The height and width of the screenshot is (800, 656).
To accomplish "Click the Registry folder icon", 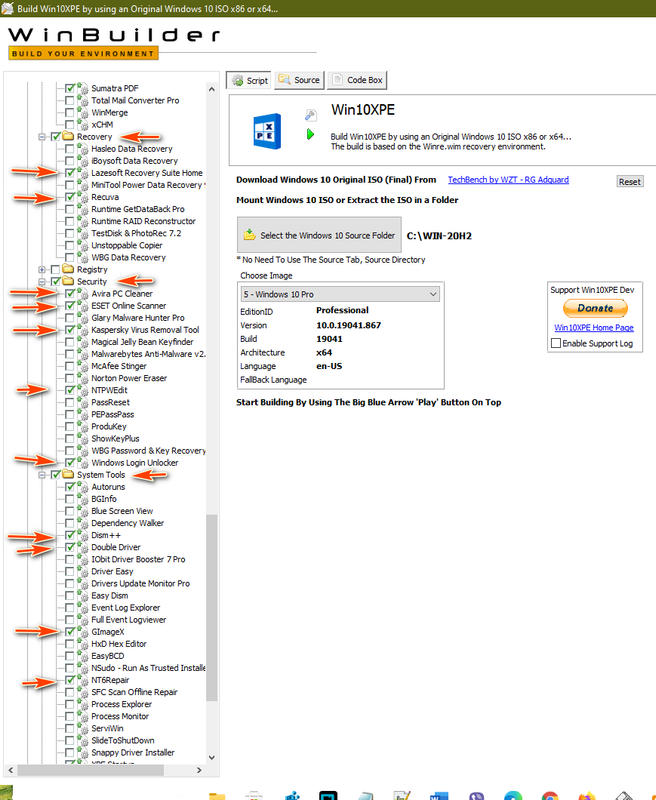I will point(68,269).
